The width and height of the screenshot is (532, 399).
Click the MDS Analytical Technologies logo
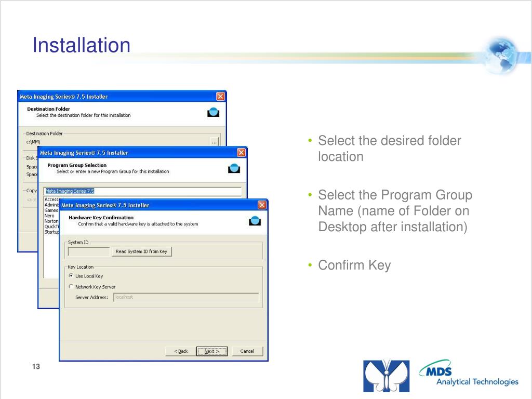click(x=469, y=373)
